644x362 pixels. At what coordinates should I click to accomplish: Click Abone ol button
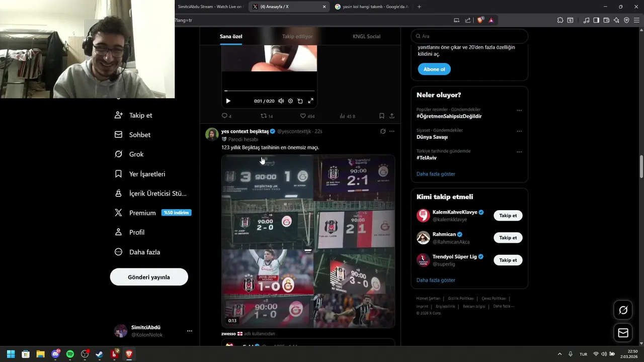click(434, 69)
